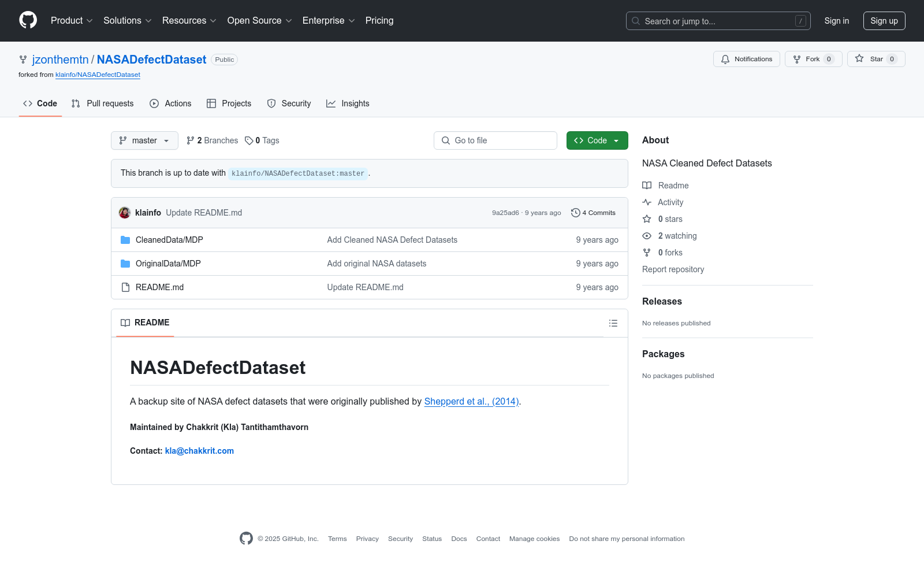Image resolution: width=924 pixels, height=578 pixels.
Task: Open the README outline list icon
Action: coord(613,323)
